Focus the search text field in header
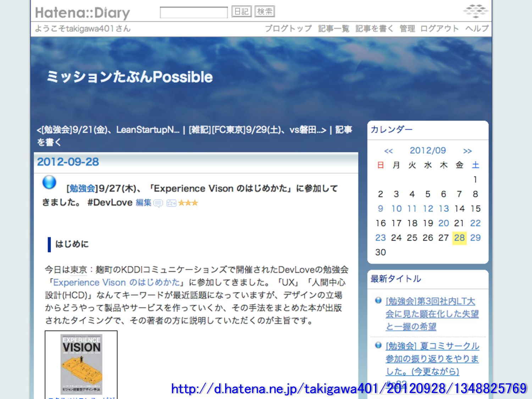532x399 pixels. click(194, 12)
